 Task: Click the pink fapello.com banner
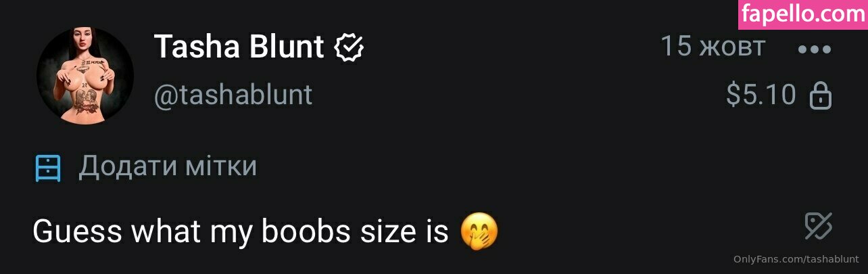pyautogui.click(x=803, y=14)
